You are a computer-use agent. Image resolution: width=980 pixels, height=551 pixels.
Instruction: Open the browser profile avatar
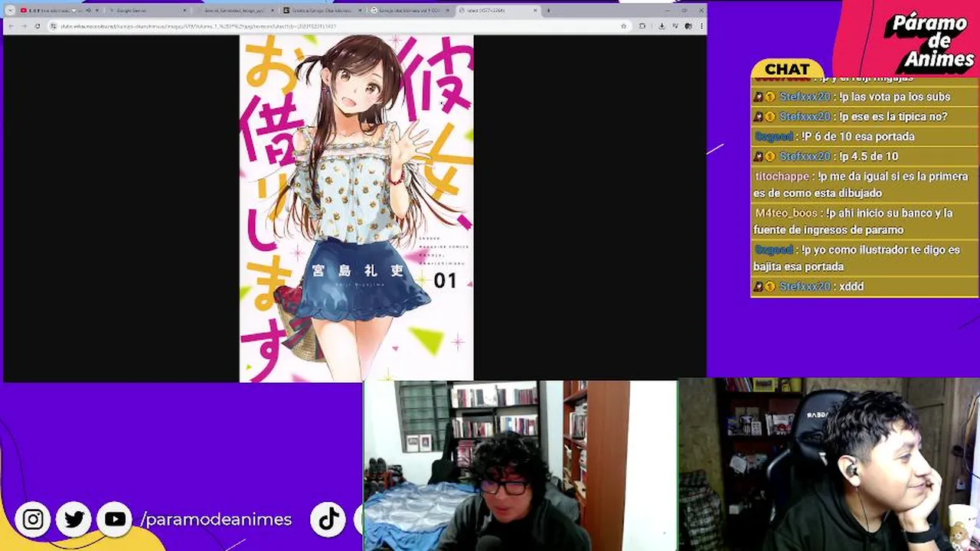(688, 26)
